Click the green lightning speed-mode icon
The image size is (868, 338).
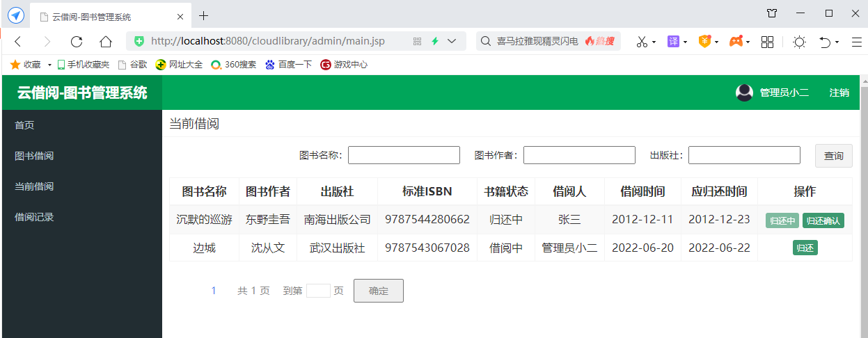pos(435,42)
